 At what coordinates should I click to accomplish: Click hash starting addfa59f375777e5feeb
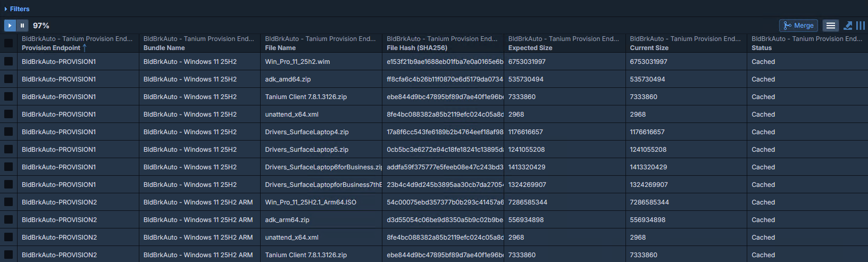click(445, 167)
